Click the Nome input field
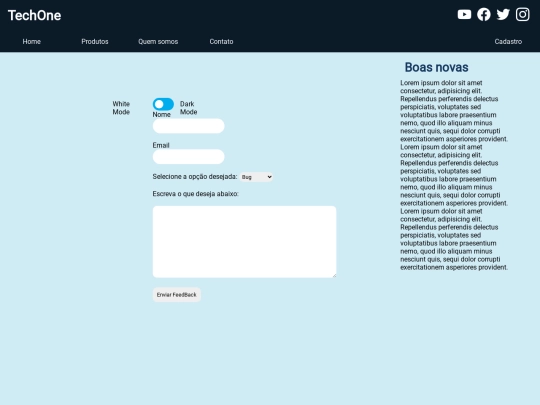The height and width of the screenshot is (405, 540). coord(188,126)
